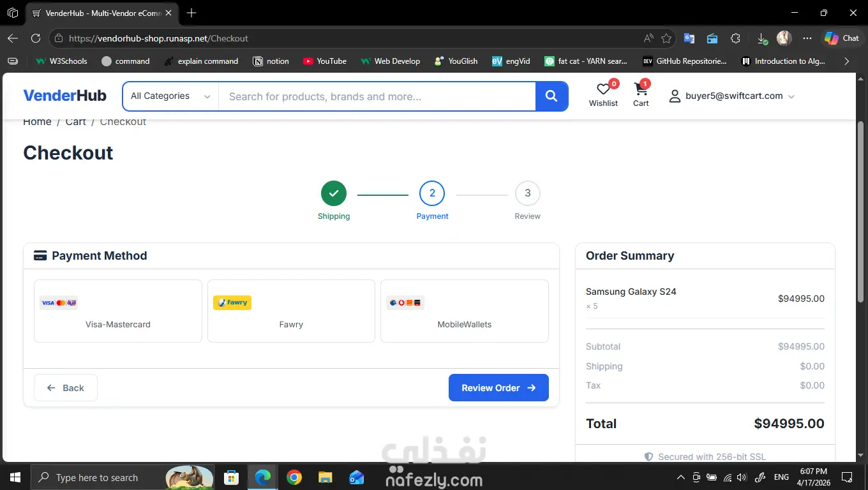
Task: Click the Review Order button
Action: (498, 388)
